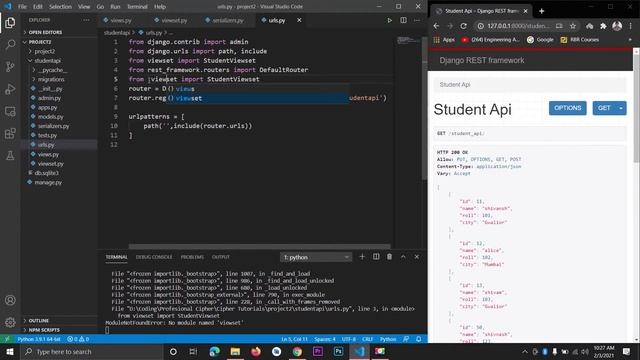Click the Windows taskbar search box
The image size is (640, 360).
tap(92, 351)
